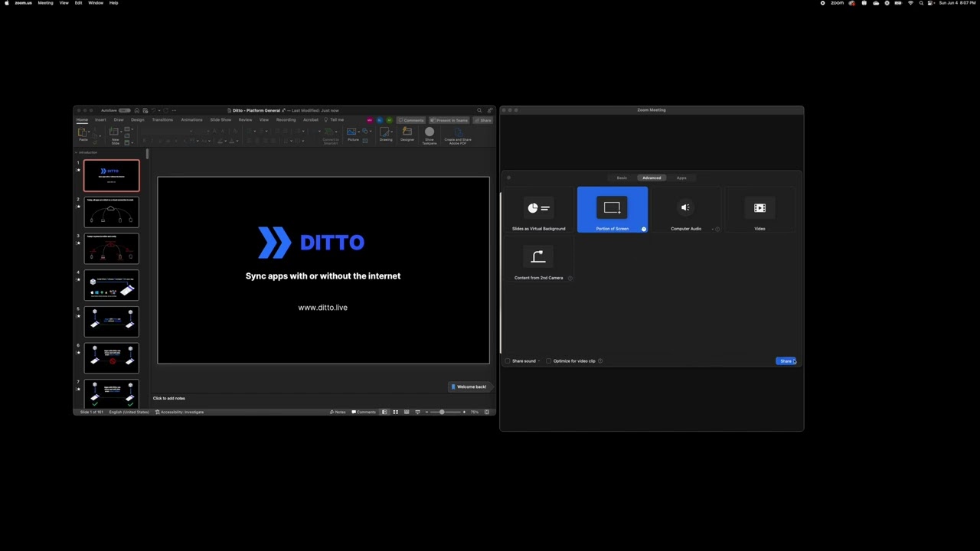
Task: Open help icon on Portion of Screen tile
Action: pos(644,229)
